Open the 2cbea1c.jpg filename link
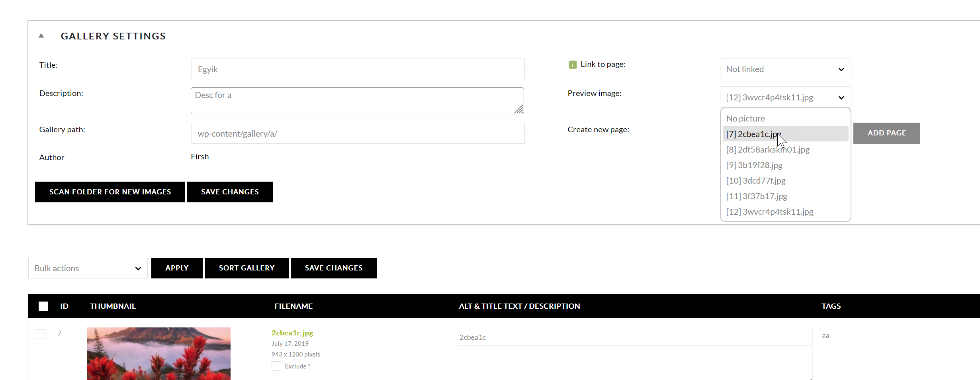The height and width of the screenshot is (380, 980). [292, 333]
